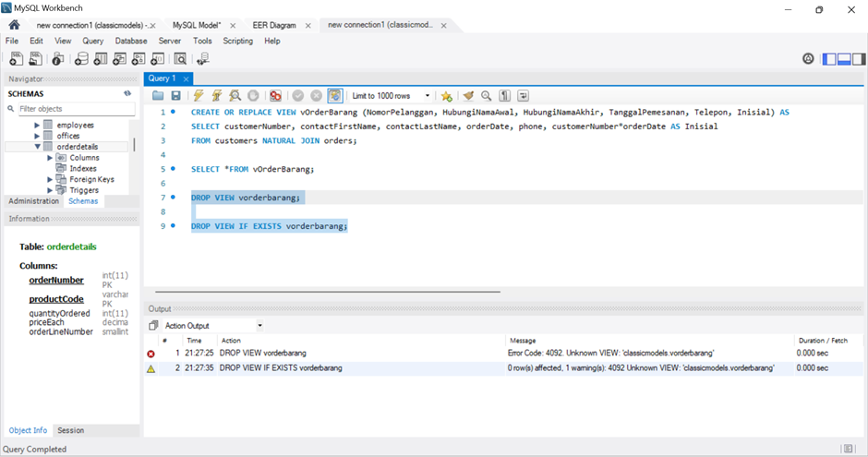This screenshot has height=457, width=868.
Task: Create a new view toolbar icon
Action: point(119,59)
